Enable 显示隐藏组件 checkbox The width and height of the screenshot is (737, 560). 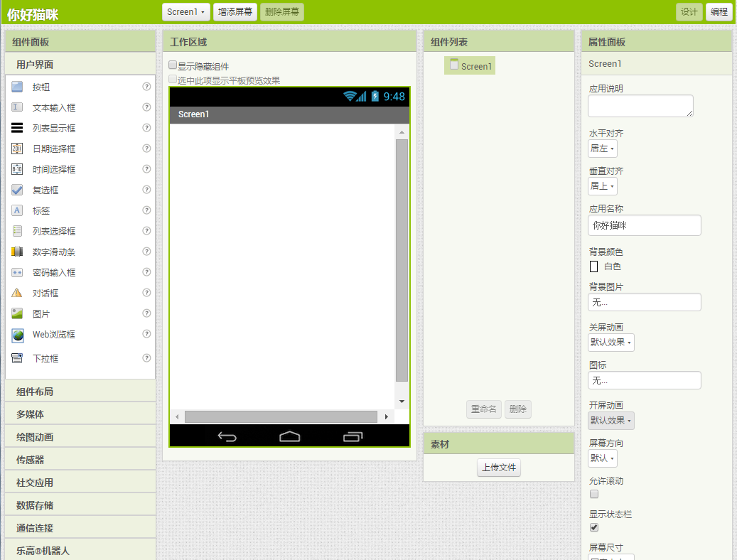[x=173, y=65]
